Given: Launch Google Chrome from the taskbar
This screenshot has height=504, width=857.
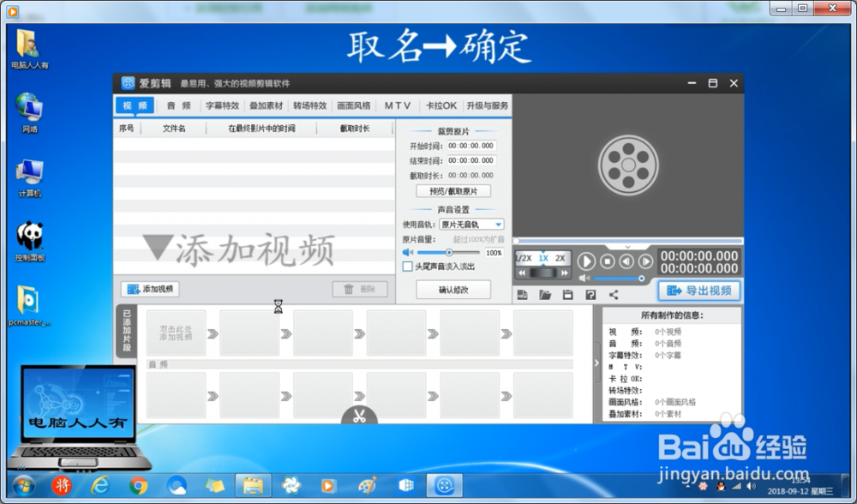Looking at the screenshot, I should (138, 485).
